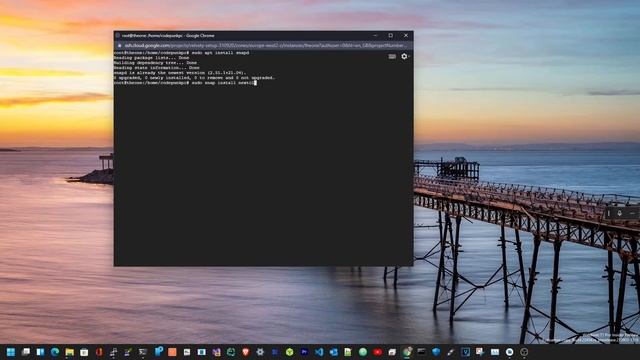Viewport: 640px width, 360px height.
Task: Launch Adobe Premiere Pro from the taskbar
Action: [304, 352]
